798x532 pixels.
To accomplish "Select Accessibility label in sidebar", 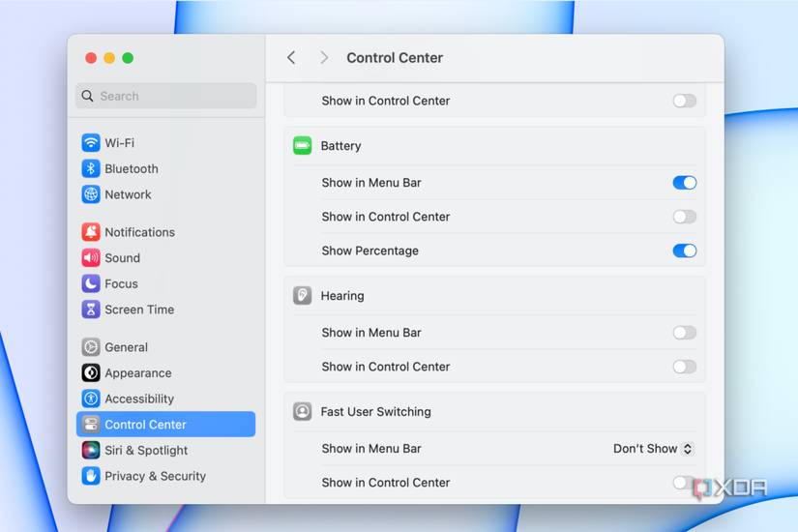I will coord(139,399).
